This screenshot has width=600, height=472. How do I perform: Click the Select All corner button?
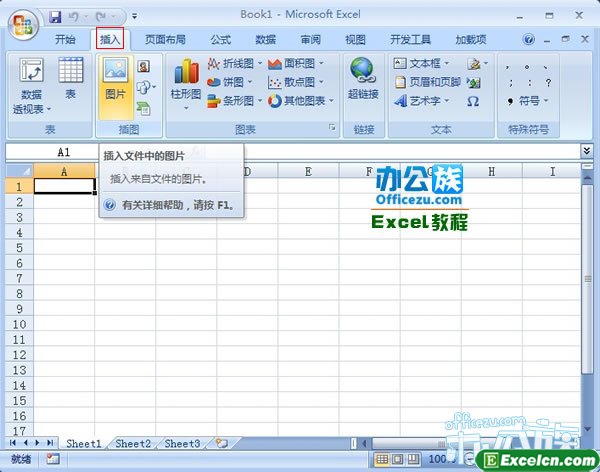pyautogui.click(x=20, y=171)
